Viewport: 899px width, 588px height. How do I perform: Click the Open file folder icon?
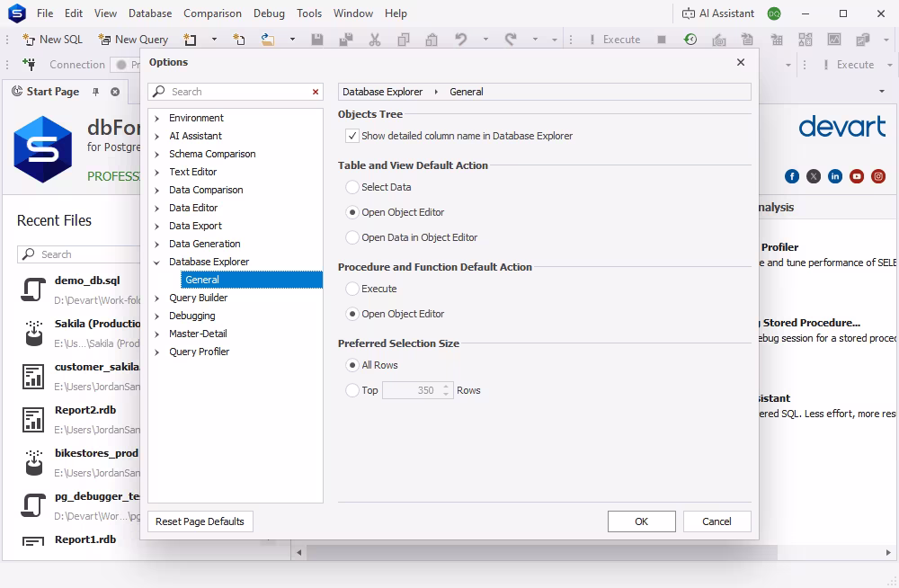click(267, 39)
